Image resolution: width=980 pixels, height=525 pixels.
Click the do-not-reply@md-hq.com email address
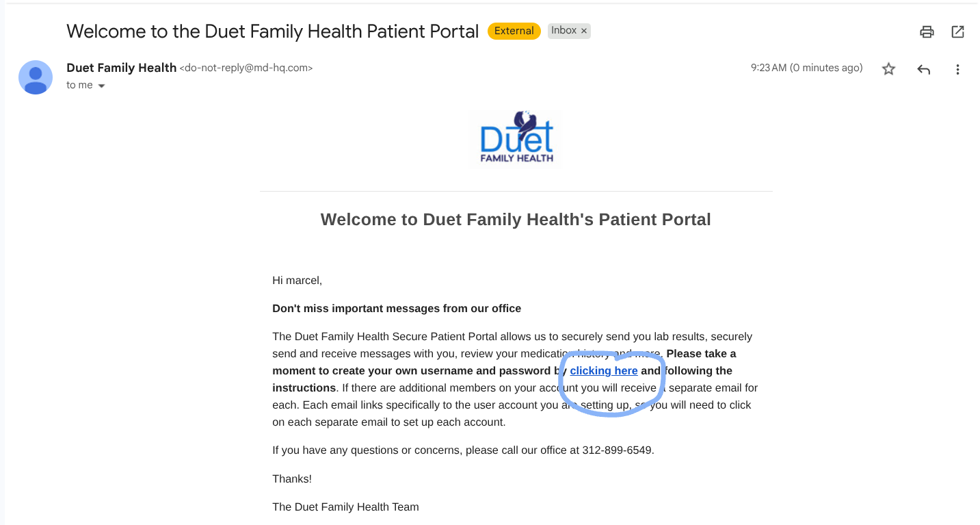click(x=246, y=68)
